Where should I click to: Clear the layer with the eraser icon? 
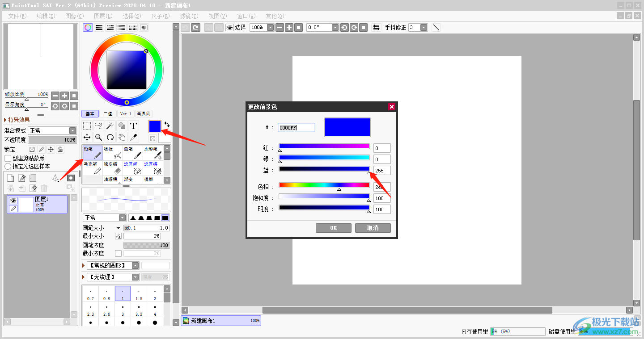pos(33,188)
